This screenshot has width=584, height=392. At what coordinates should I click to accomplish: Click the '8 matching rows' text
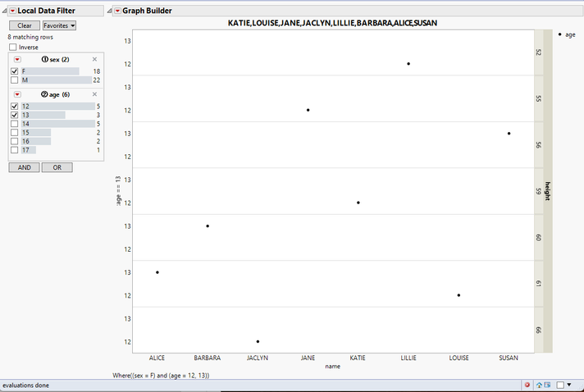coord(30,37)
